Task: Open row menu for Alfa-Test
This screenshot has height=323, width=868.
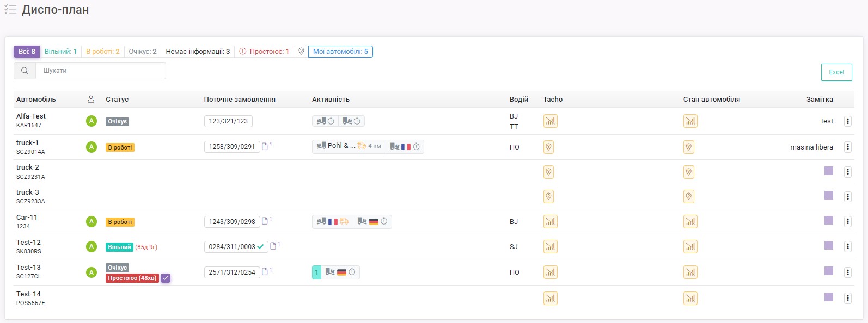Action: tap(847, 121)
